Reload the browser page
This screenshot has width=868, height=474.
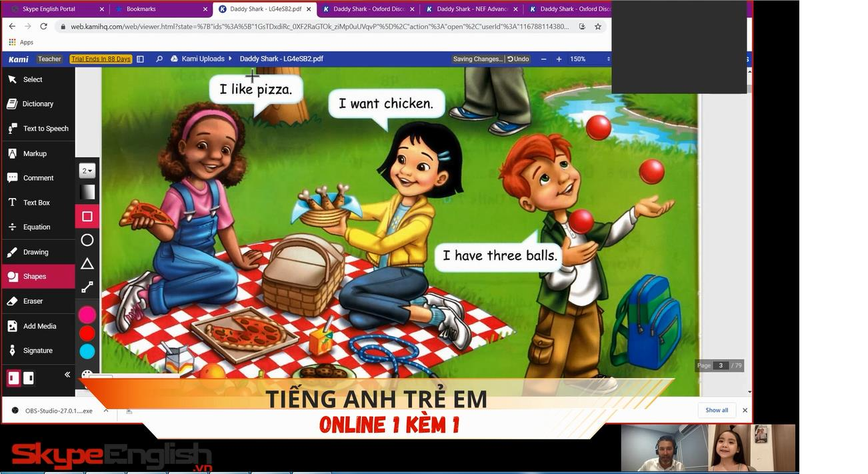(43, 26)
